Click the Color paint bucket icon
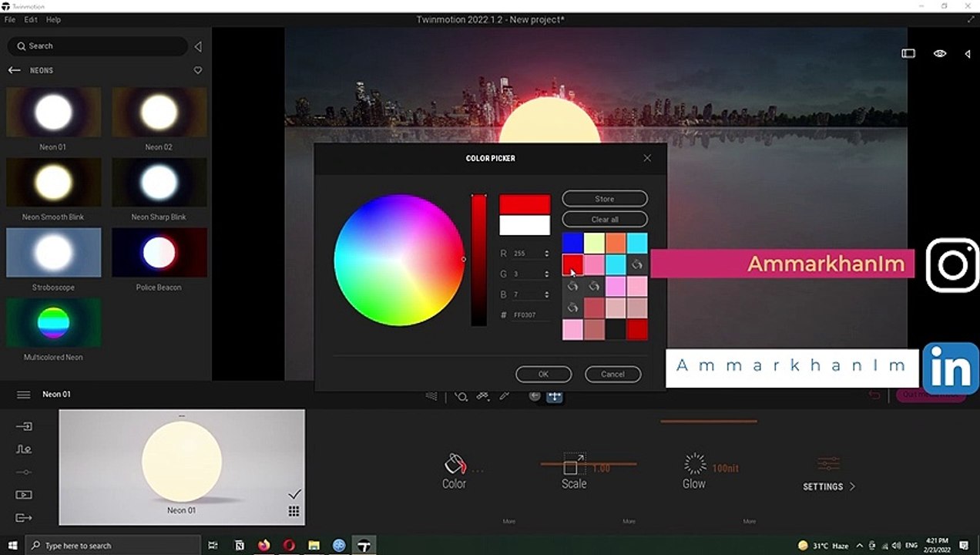The width and height of the screenshot is (980, 555). pyautogui.click(x=455, y=463)
